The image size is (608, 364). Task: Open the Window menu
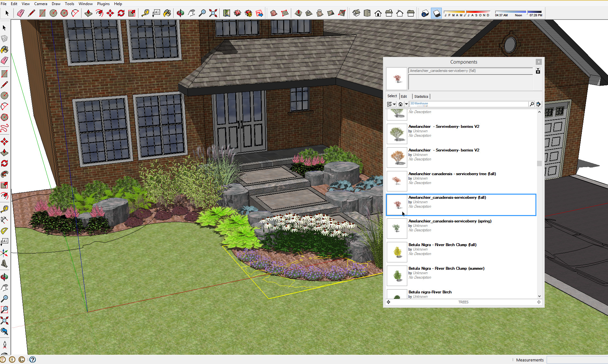tap(86, 4)
